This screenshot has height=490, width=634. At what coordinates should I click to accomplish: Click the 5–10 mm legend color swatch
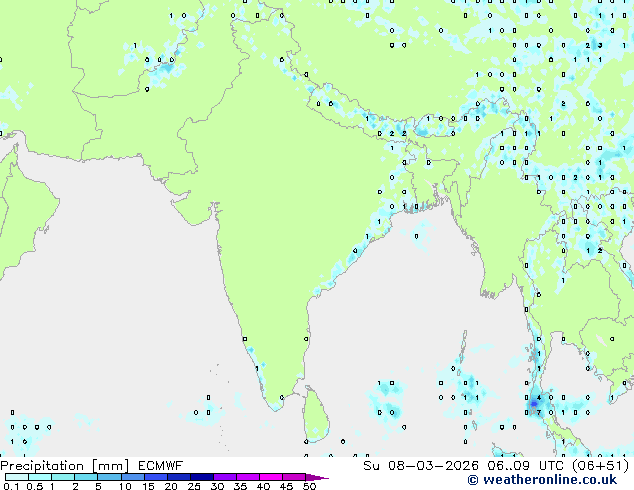pos(109,477)
